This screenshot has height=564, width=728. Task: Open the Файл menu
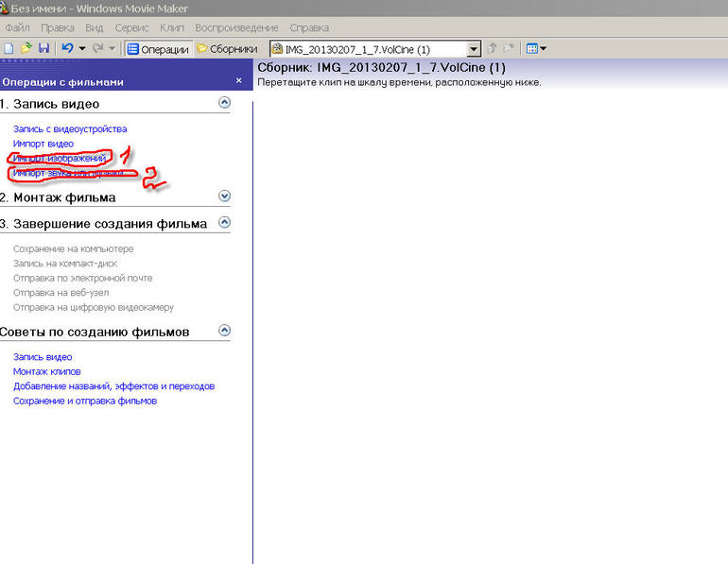coord(17,27)
